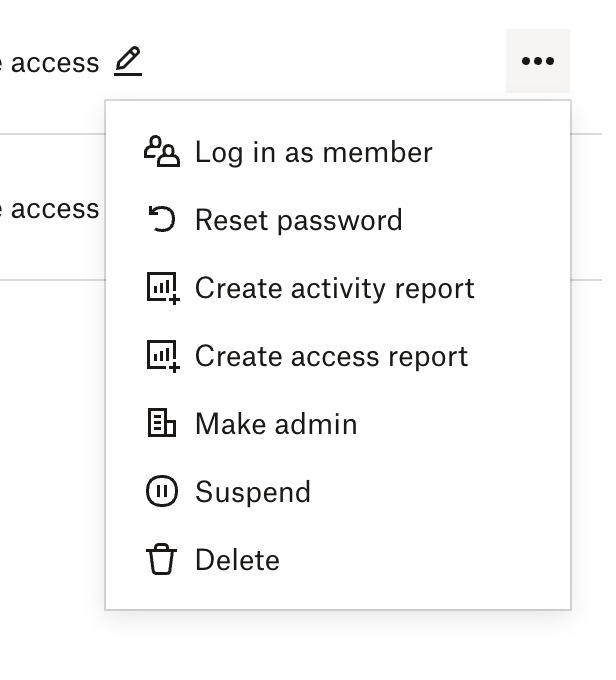This screenshot has width=616, height=680.
Task: Click the two-people icon for member login
Action: pyautogui.click(x=161, y=152)
